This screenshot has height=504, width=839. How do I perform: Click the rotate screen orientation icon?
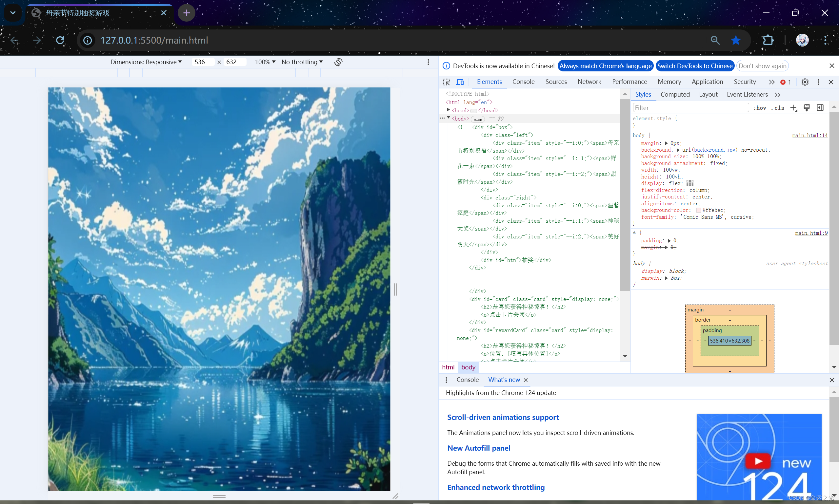tap(338, 62)
